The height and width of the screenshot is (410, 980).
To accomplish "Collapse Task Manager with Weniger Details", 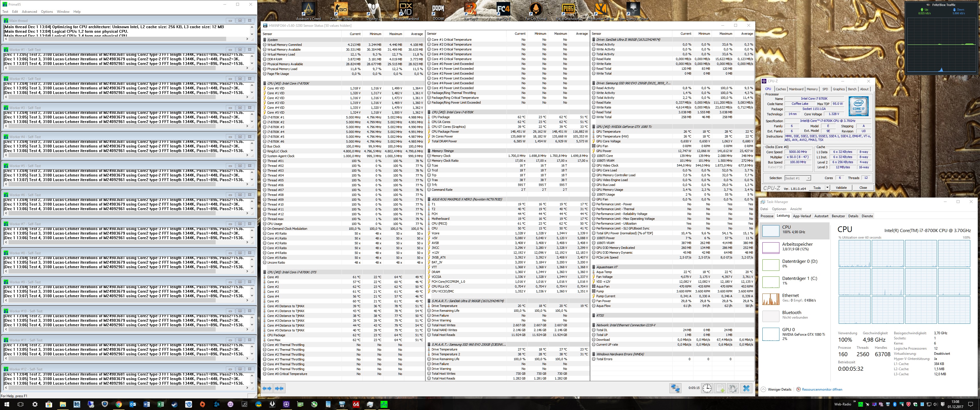I will point(779,389).
